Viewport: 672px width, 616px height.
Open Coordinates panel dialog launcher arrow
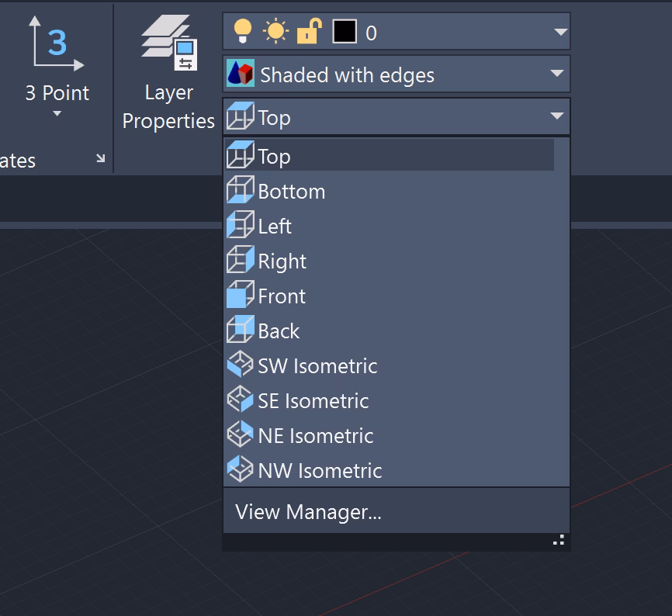coord(101,158)
